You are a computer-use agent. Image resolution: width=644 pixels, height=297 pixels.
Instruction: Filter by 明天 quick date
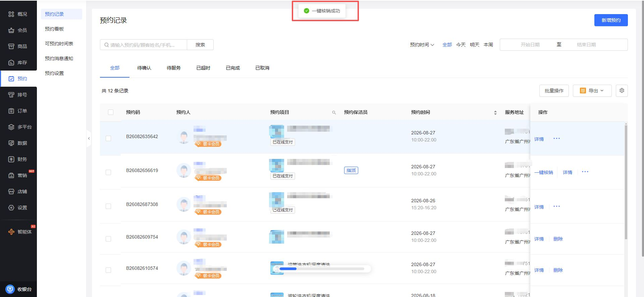(x=475, y=45)
